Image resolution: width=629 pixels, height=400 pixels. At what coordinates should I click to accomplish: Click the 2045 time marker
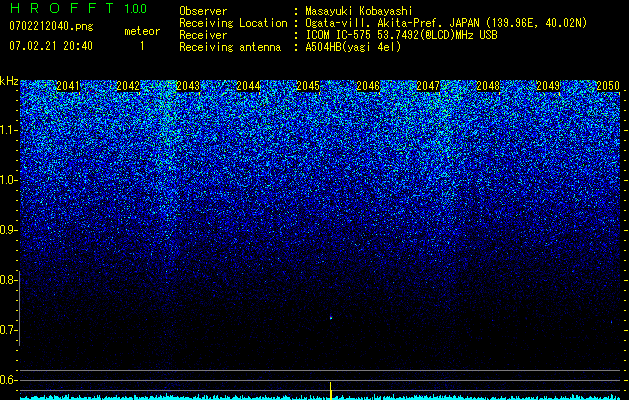(x=308, y=86)
